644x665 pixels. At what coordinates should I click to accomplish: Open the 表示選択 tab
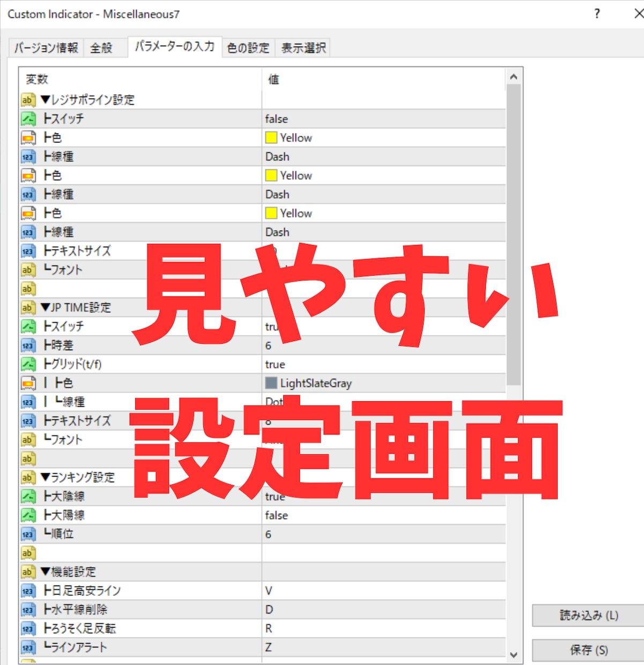(x=304, y=48)
